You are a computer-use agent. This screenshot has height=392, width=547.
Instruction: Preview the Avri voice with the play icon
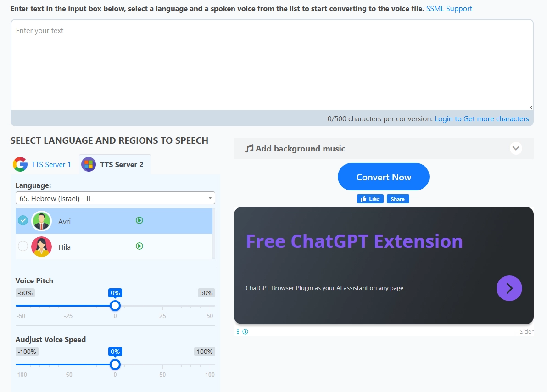pos(139,220)
